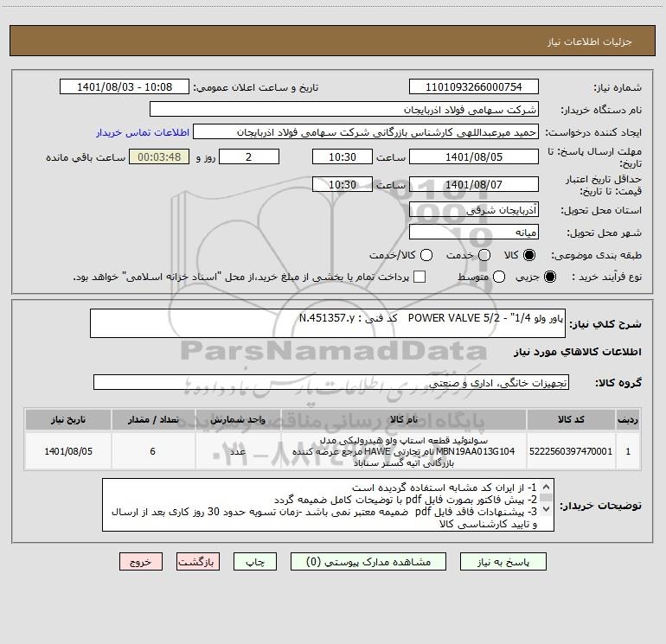This screenshot has width=666, height=644.
Task: Click the HAWE solenoid item name cell
Action: pyautogui.click(x=404, y=451)
